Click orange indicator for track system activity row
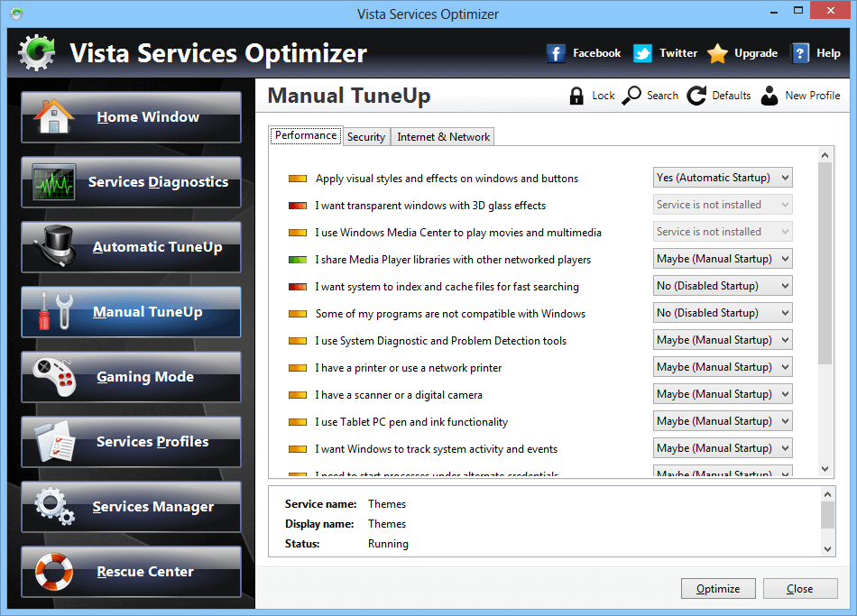 tap(298, 449)
